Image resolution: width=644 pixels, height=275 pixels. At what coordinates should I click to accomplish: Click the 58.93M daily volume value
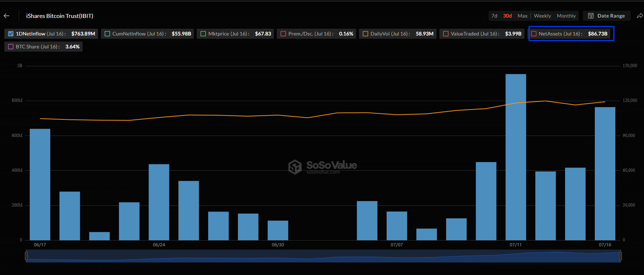425,34
